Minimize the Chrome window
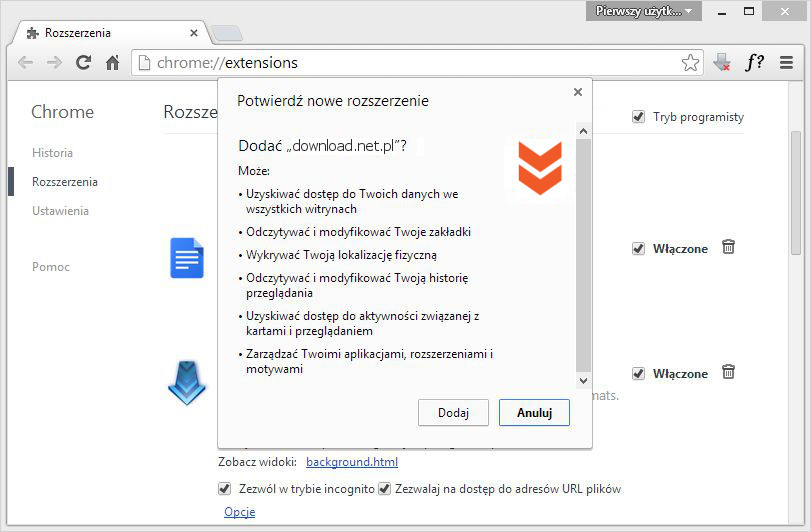 (722, 11)
